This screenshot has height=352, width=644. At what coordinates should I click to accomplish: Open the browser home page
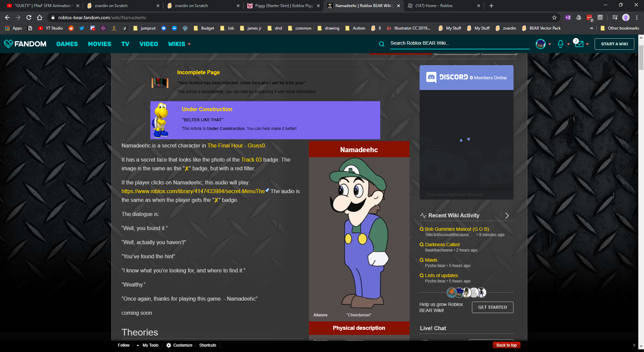[40, 17]
